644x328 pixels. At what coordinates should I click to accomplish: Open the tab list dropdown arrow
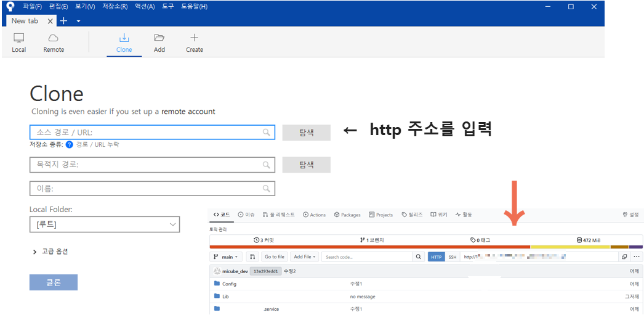[x=78, y=22]
